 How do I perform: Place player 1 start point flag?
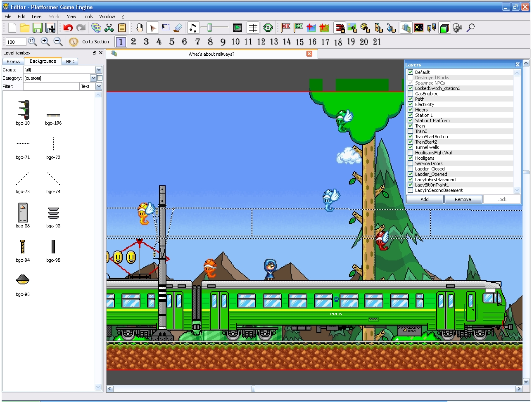[285, 28]
